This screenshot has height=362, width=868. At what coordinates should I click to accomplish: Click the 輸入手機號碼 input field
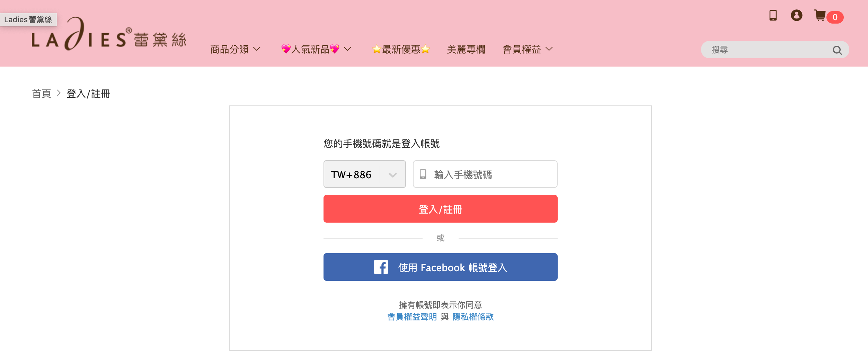click(492, 174)
